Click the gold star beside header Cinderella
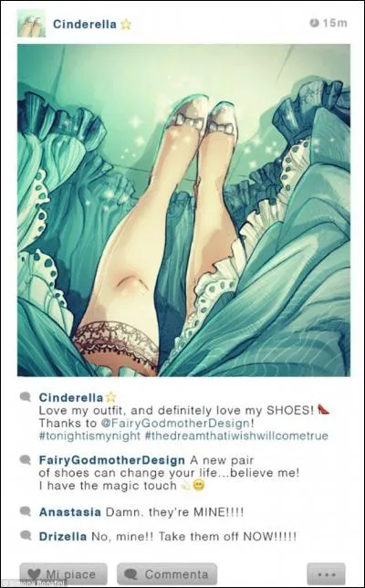Image resolution: width=365 pixels, height=588 pixels. pos(126,25)
